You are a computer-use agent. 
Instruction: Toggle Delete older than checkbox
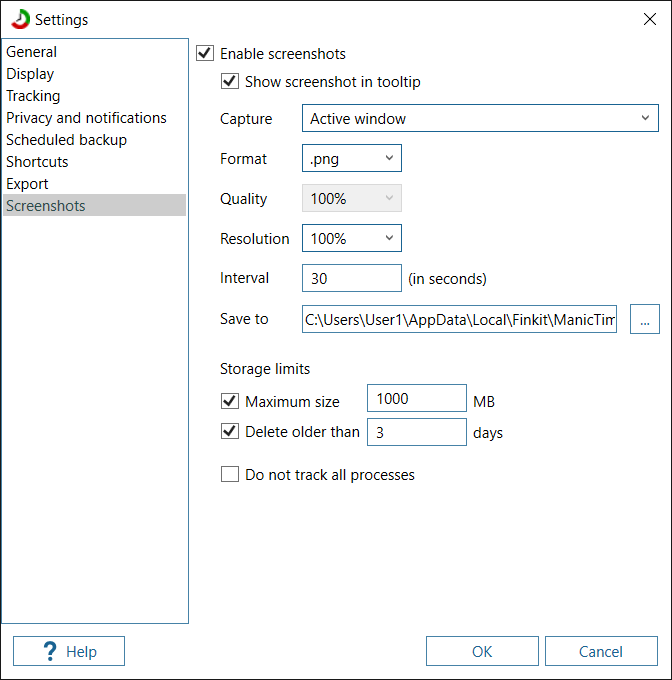click(230, 432)
